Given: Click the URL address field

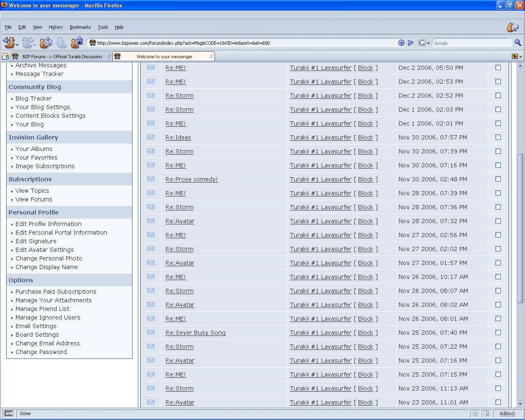Looking at the screenshot, I should [246, 43].
